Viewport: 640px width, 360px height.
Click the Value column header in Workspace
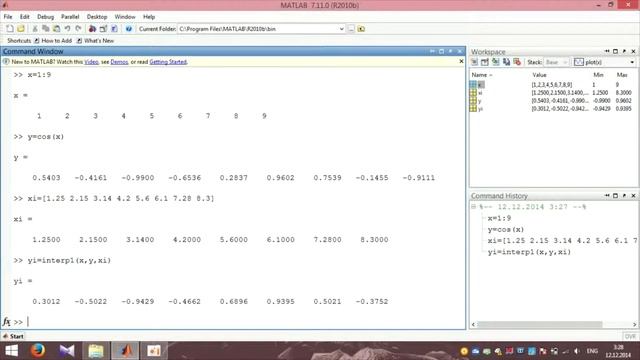pyautogui.click(x=539, y=75)
